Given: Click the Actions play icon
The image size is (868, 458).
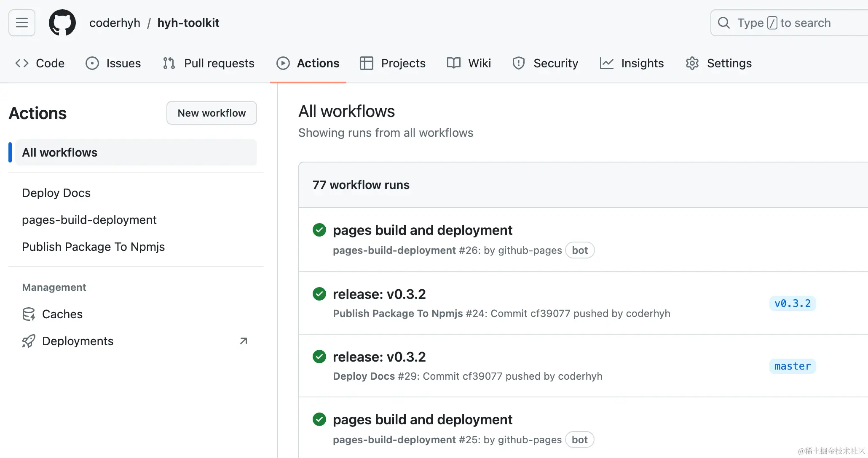Looking at the screenshot, I should (283, 63).
